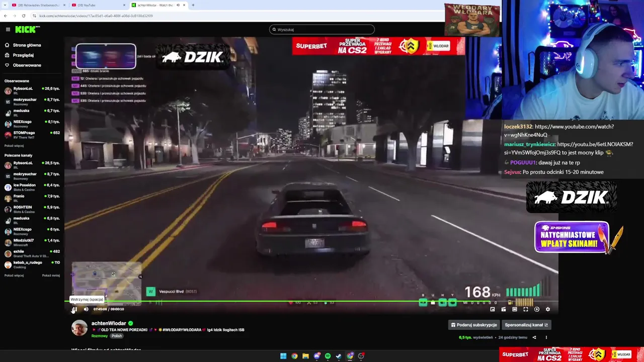The height and width of the screenshot is (362, 644).
Task: Open the achtenWlodar channel name link
Action: [x=109, y=323]
